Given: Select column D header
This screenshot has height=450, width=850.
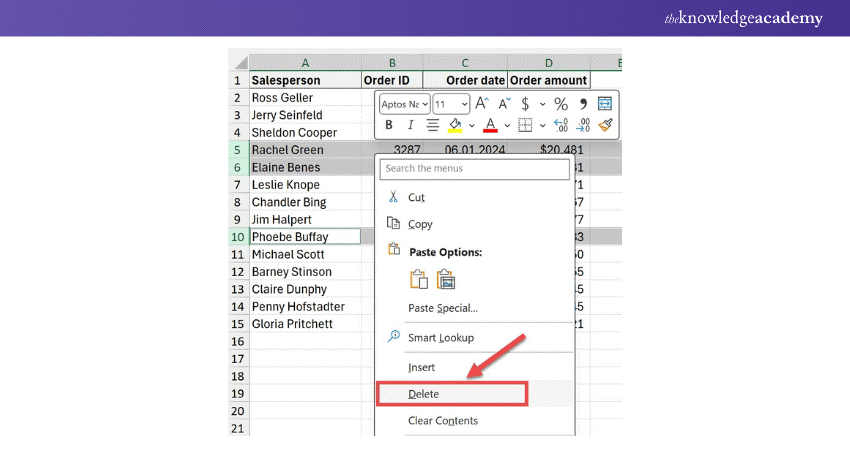Looking at the screenshot, I should point(549,63).
